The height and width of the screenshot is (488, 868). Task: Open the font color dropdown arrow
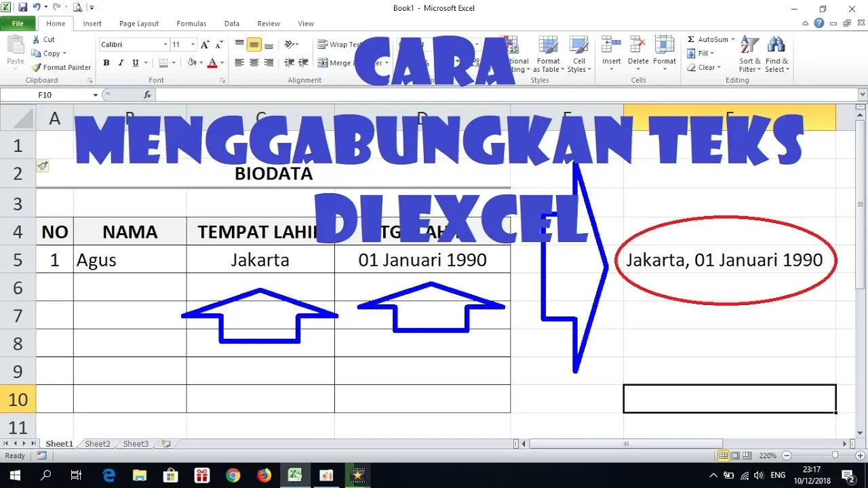[222, 63]
